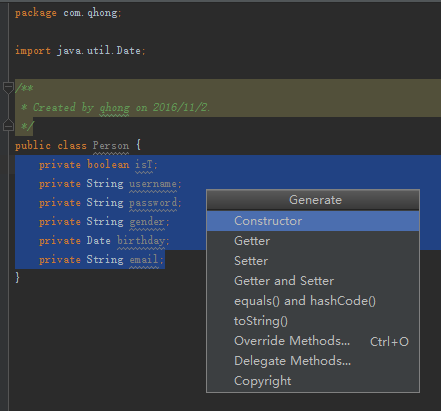The image size is (441, 411).
Task: Click the email field name
Action: [144, 259]
